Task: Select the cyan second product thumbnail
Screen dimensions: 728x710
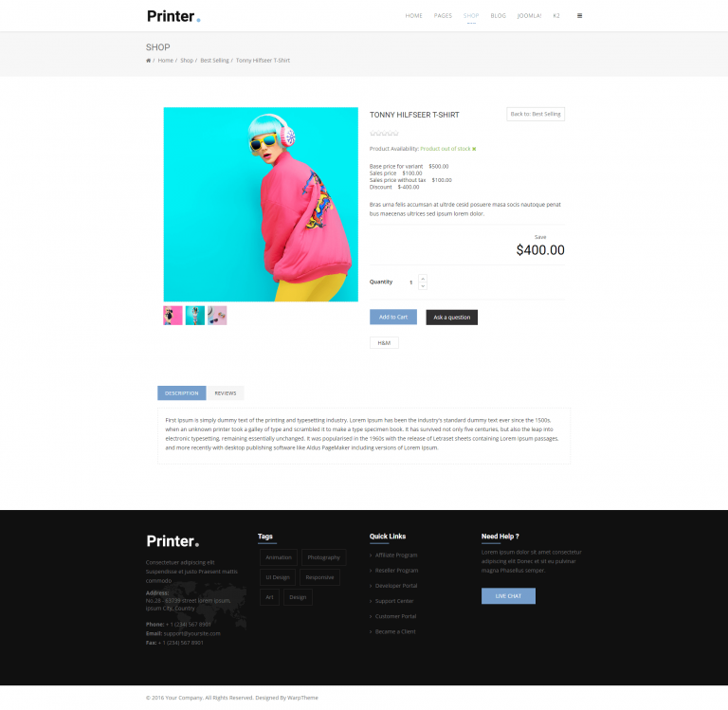Action: point(195,316)
